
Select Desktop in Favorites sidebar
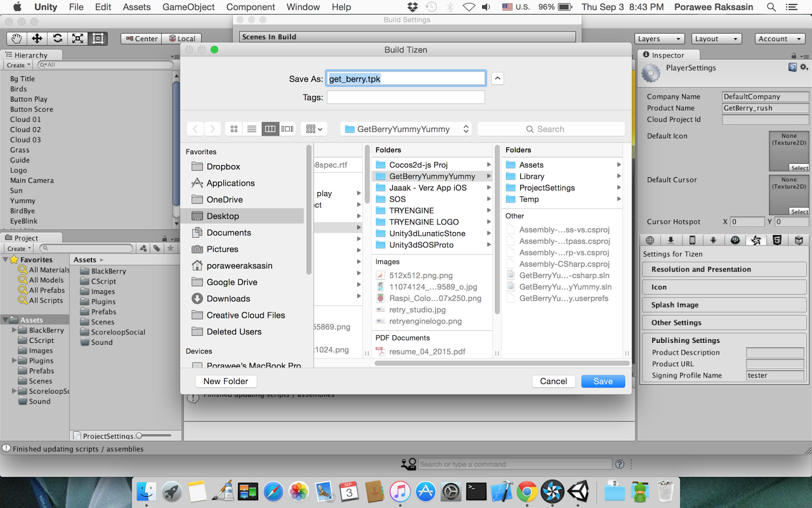[x=242, y=216]
